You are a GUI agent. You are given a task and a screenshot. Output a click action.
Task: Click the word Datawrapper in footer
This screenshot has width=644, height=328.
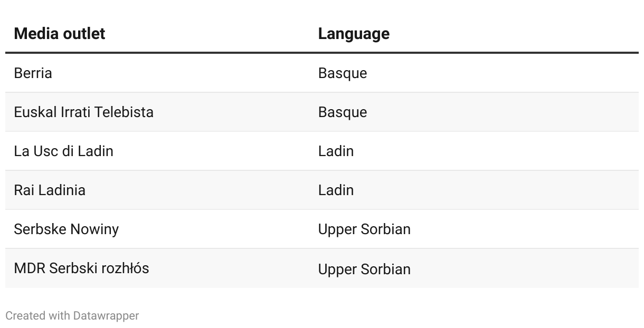coord(106,316)
